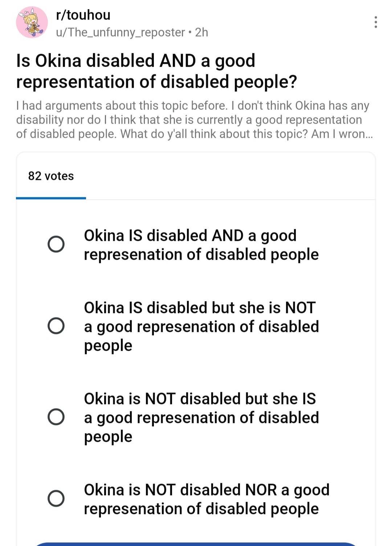The width and height of the screenshot is (392, 546).
Task: Open the three-dot post options menu
Action: [x=376, y=22]
